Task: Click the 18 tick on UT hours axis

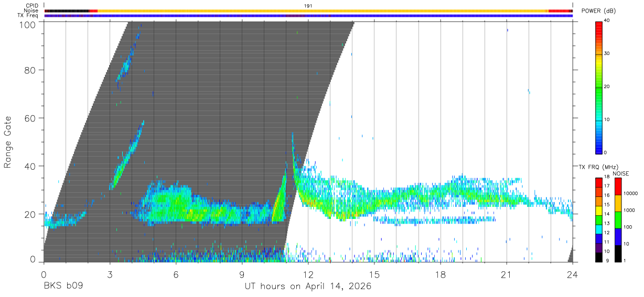Action: pyautogui.click(x=441, y=274)
